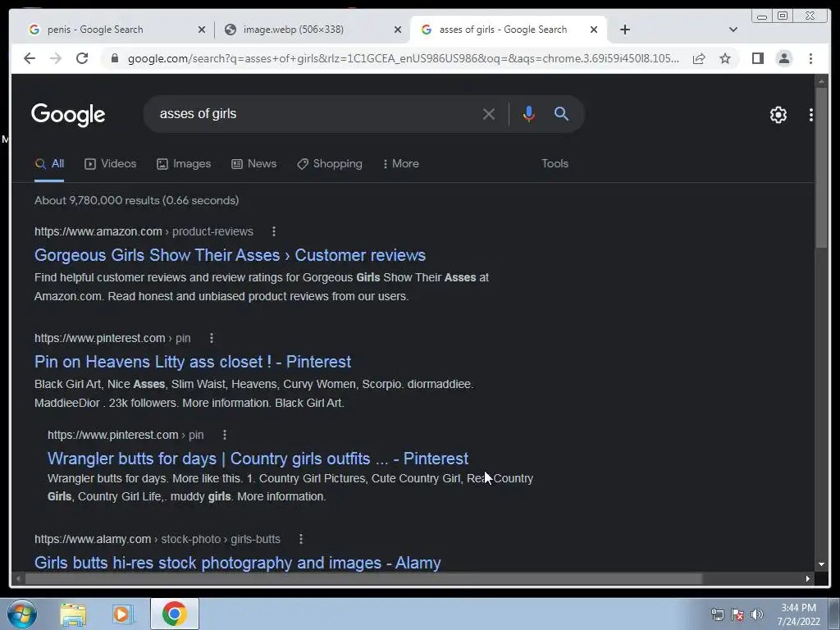Select the All results tab

tap(49, 164)
